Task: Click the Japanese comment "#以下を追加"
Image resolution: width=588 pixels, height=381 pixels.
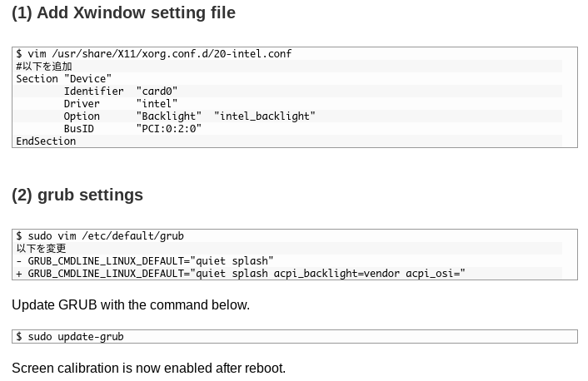Action: pos(44,67)
